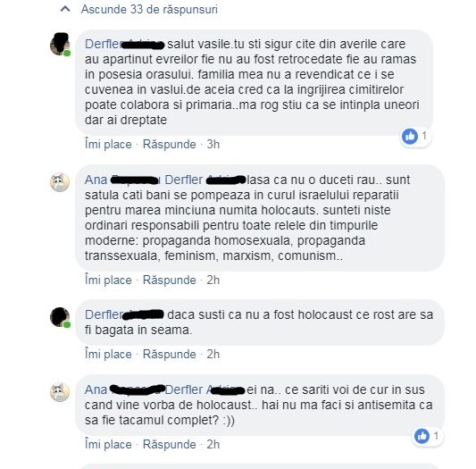Image resolution: width=476 pixels, height=469 pixels.
Task: Click 'Răspunde' under the second comment
Action: (x=169, y=280)
